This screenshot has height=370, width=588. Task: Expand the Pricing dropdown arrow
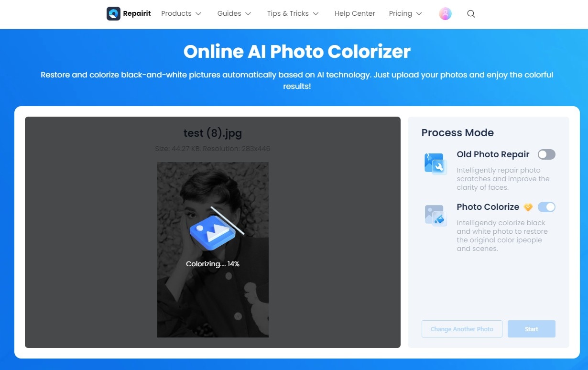click(x=419, y=14)
